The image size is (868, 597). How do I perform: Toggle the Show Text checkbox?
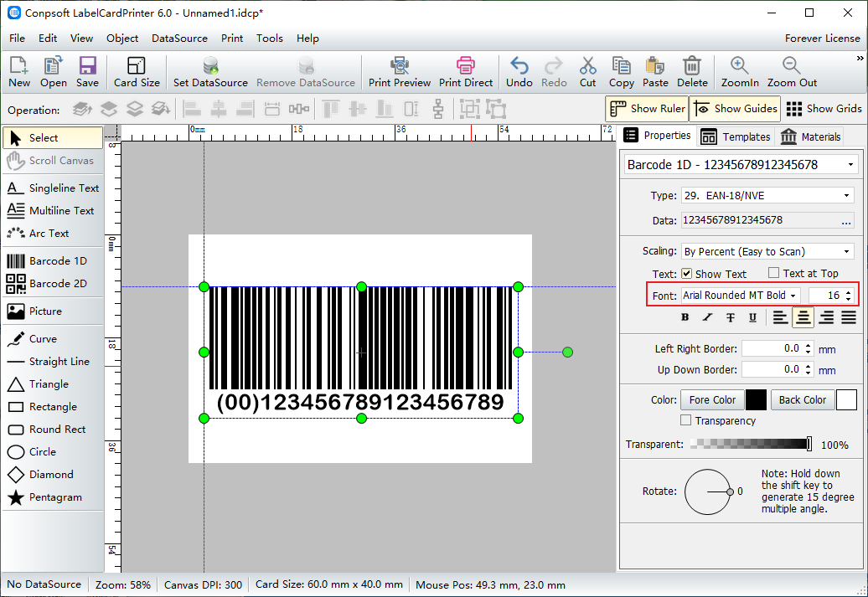pyautogui.click(x=686, y=273)
